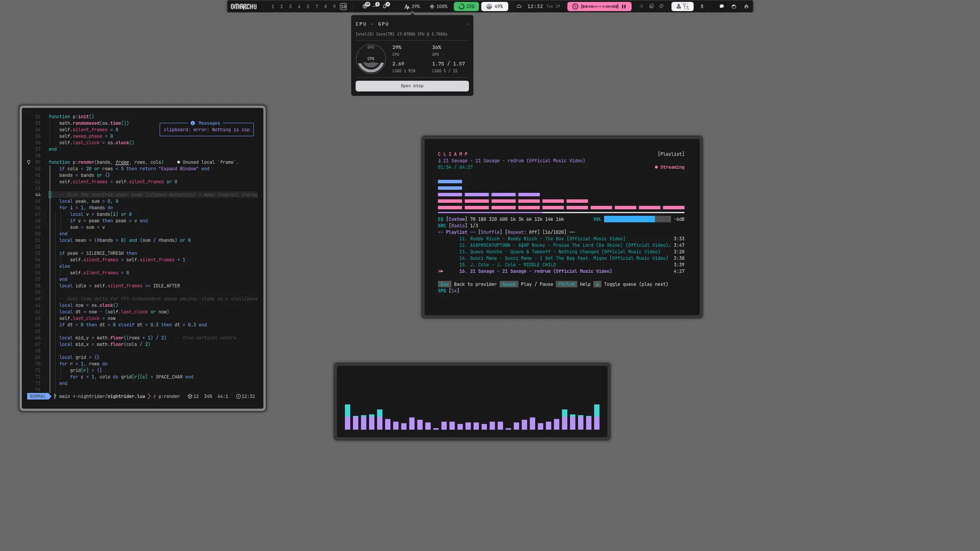
Task: Pause playback in the pink media widget
Action: click(624, 7)
